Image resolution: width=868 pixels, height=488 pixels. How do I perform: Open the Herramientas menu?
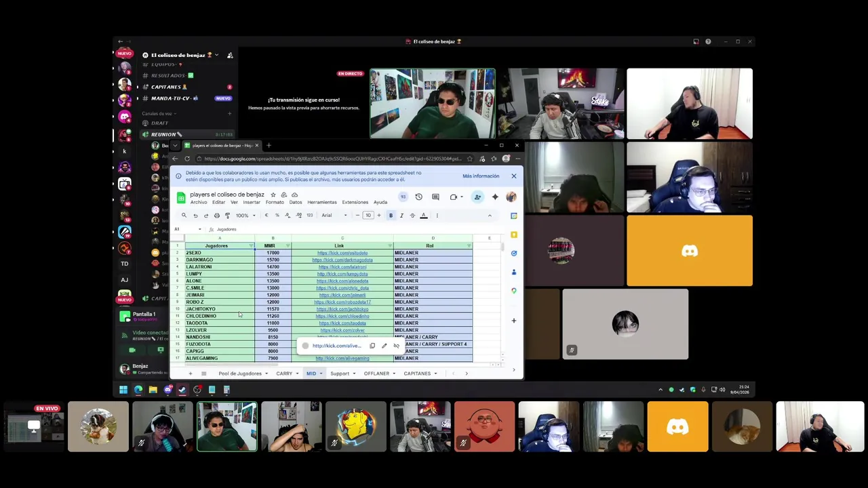(x=322, y=203)
